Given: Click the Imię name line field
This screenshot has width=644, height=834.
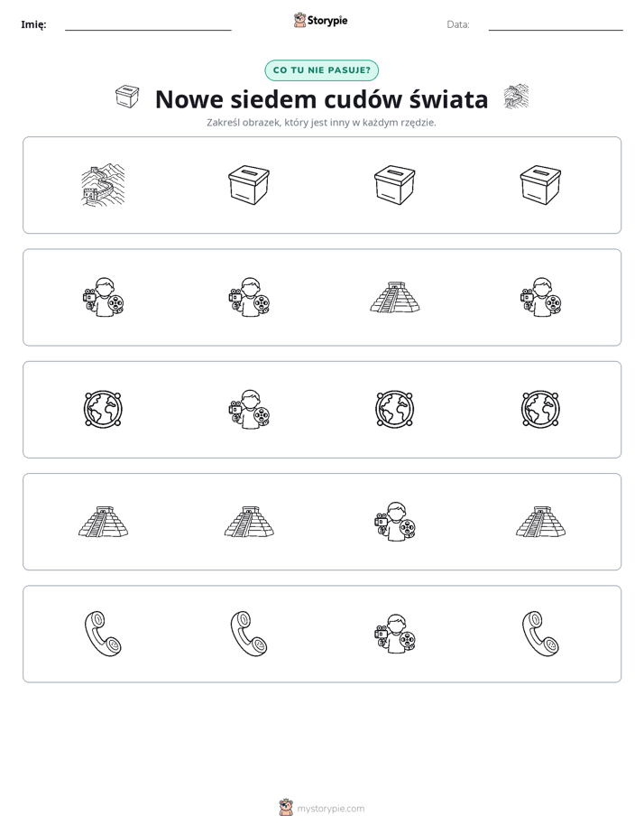Looking at the screenshot, I should click(148, 24).
